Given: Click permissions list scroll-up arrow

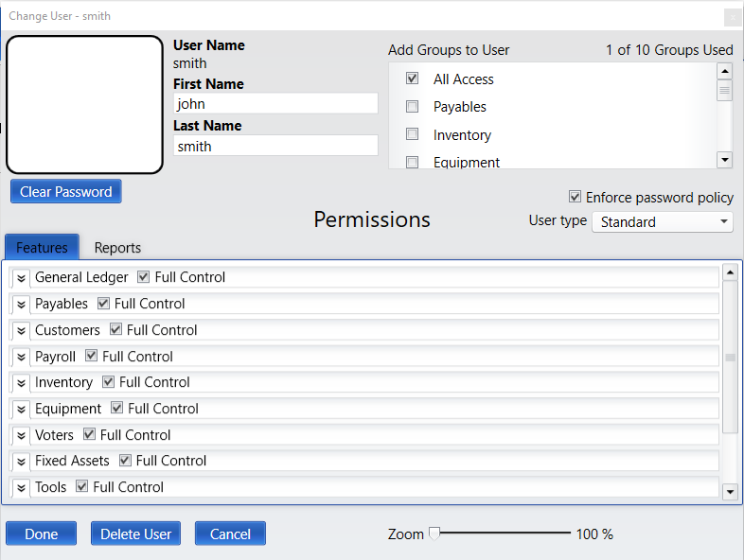Looking at the screenshot, I should pyautogui.click(x=730, y=272).
